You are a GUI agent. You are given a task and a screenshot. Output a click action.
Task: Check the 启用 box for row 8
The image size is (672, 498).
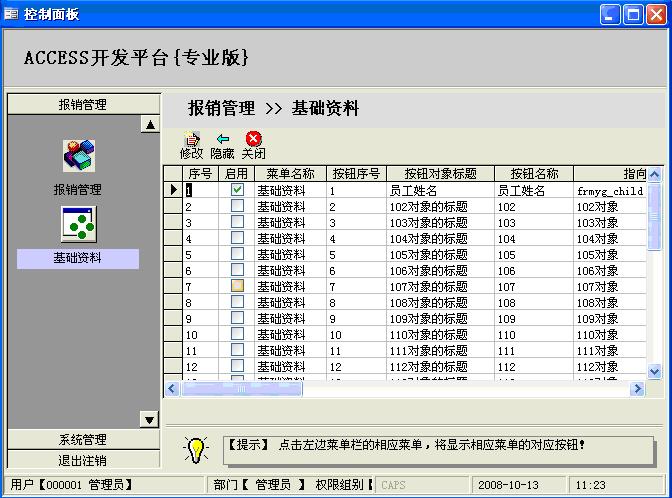[x=237, y=302]
